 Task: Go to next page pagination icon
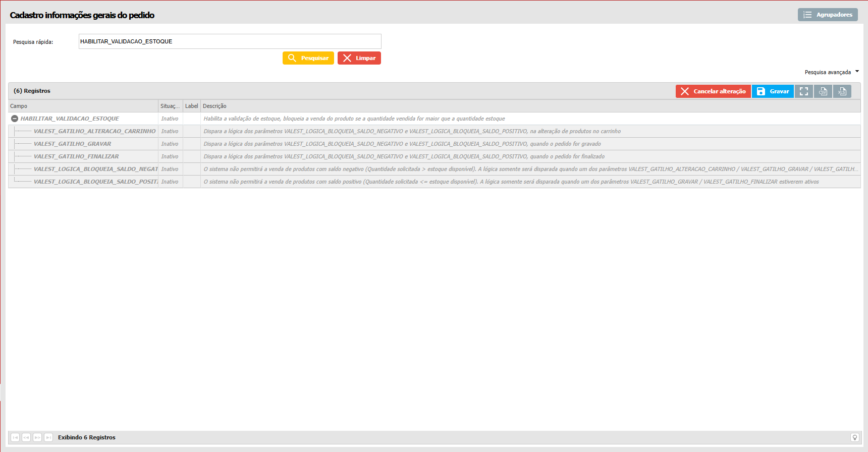pyautogui.click(x=37, y=437)
